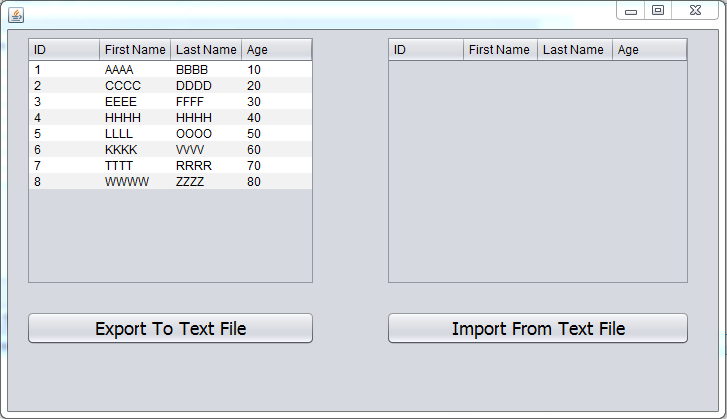Viewport: 727px width, 419px height.
Task: Click the age cell showing 50
Action: (x=277, y=133)
